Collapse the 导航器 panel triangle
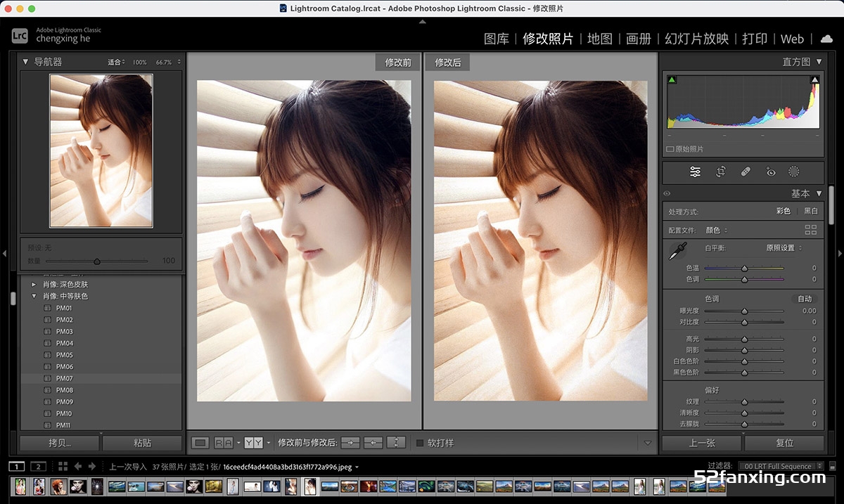Viewport: 844px width, 504px height. coord(25,62)
